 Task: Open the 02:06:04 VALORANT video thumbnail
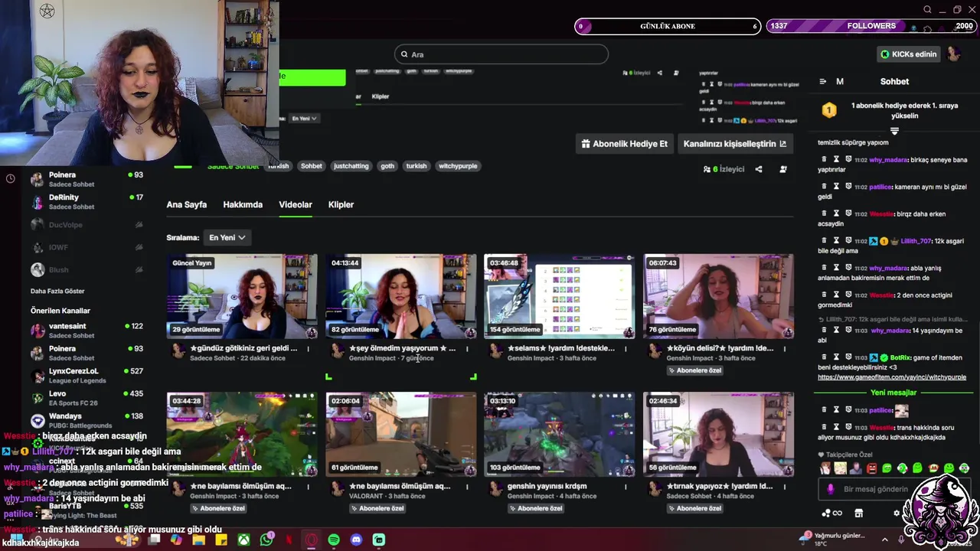[x=401, y=434]
